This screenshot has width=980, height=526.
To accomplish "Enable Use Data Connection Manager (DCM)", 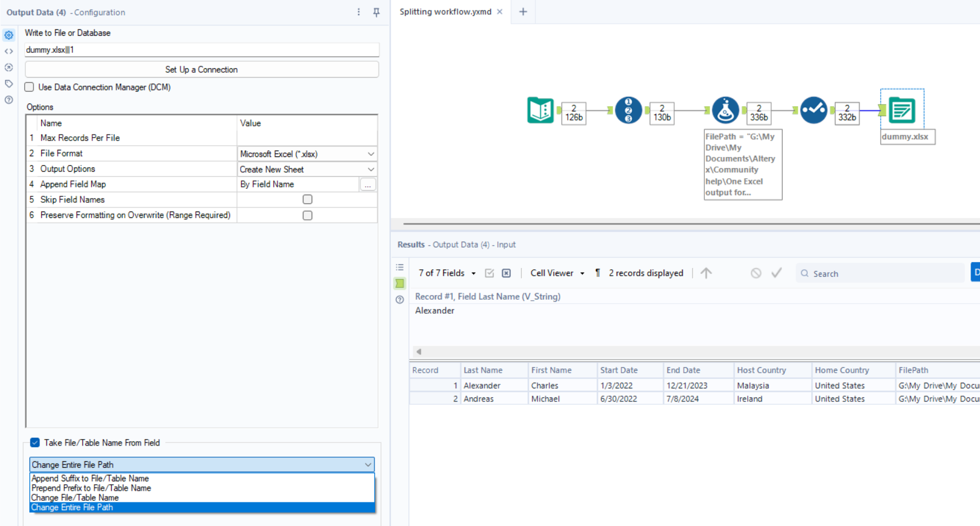I will 29,87.
